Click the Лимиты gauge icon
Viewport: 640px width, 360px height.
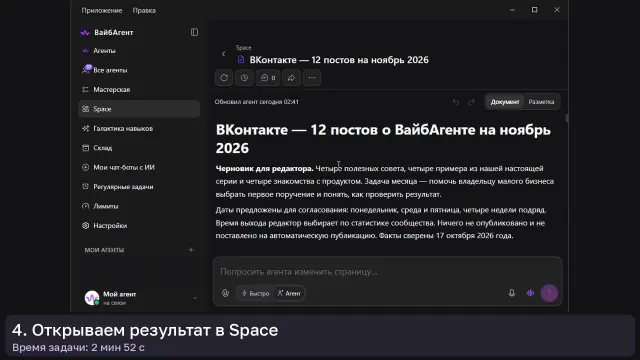(85, 206)
